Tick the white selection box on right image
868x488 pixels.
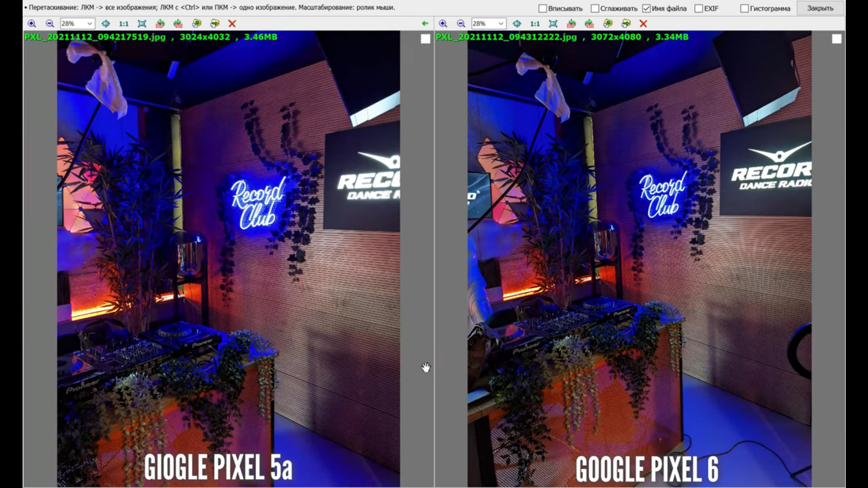point(836,39)
